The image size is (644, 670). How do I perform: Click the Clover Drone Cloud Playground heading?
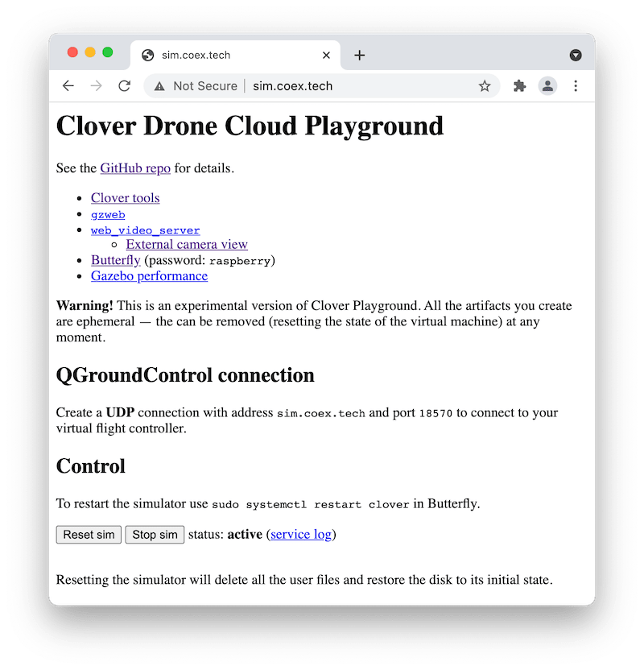click(x=250, y=126)
